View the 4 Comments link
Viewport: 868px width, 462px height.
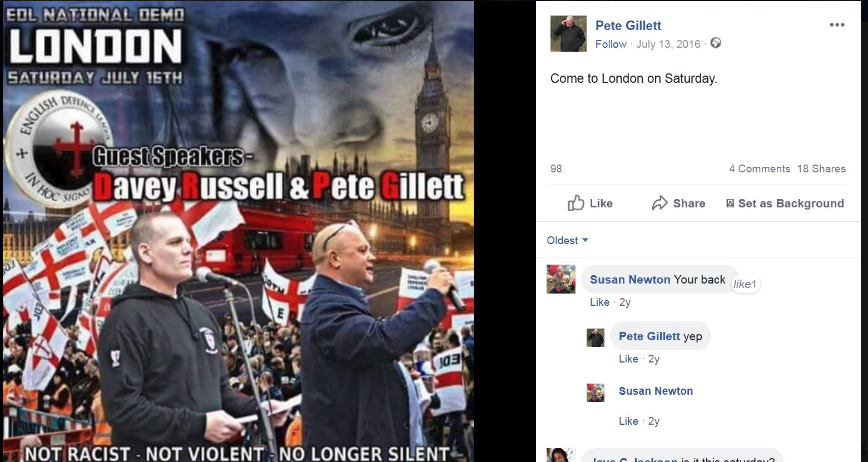(x=759, y=168)
